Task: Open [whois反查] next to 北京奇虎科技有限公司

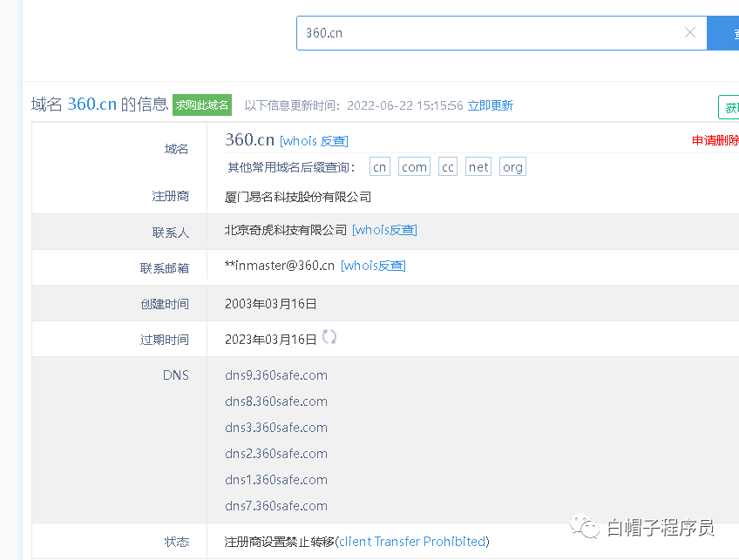Action: (x=384, y=230)
